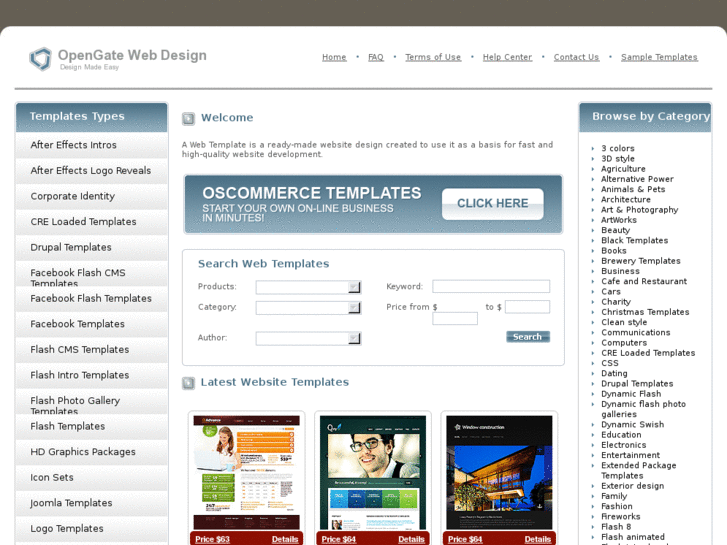
Task: Open the Category dropdown
Action: point(308,308)
